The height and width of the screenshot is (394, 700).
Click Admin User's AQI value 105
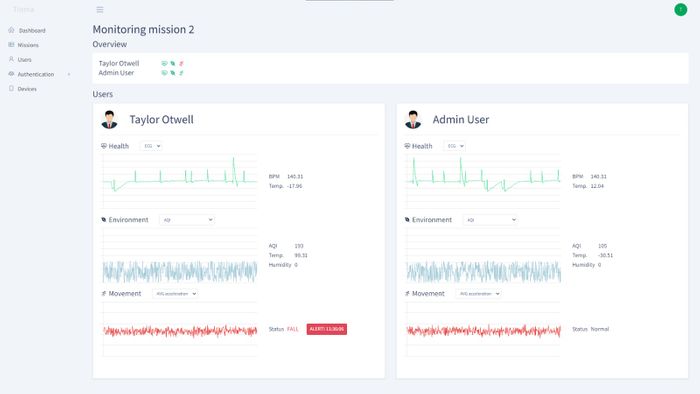(x=602, y=246)
